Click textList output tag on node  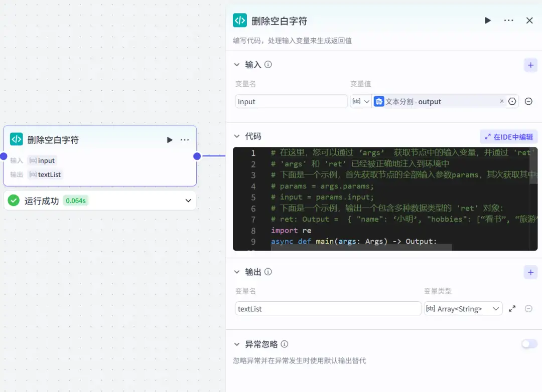45,175
